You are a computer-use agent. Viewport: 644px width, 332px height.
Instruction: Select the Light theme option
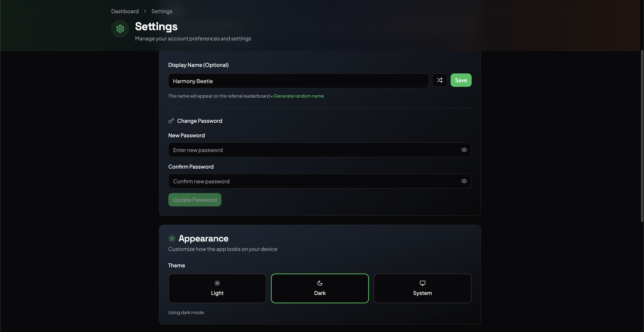[x=217, y=288]
